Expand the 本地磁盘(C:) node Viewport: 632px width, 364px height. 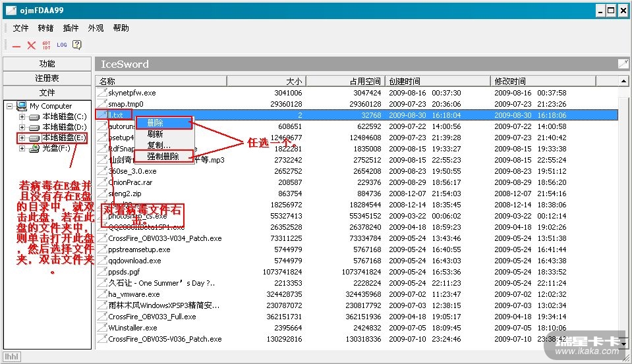click(x=22, y=117)
